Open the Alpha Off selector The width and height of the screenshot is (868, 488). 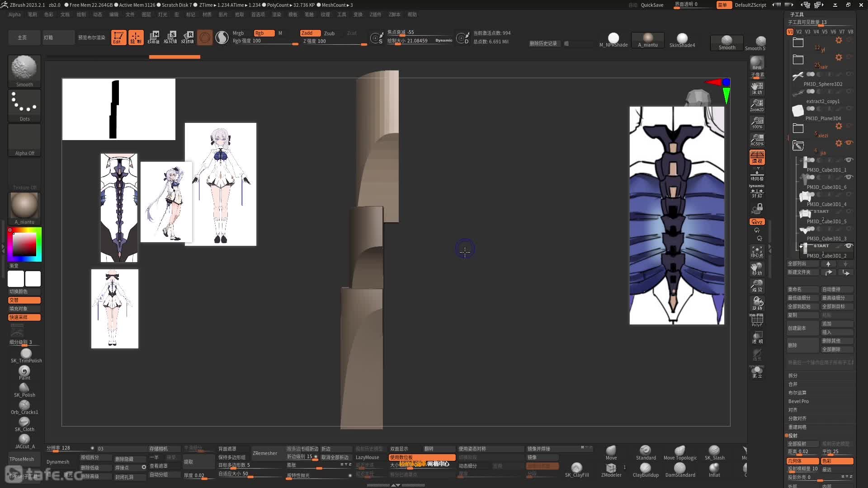click(24, 140)
